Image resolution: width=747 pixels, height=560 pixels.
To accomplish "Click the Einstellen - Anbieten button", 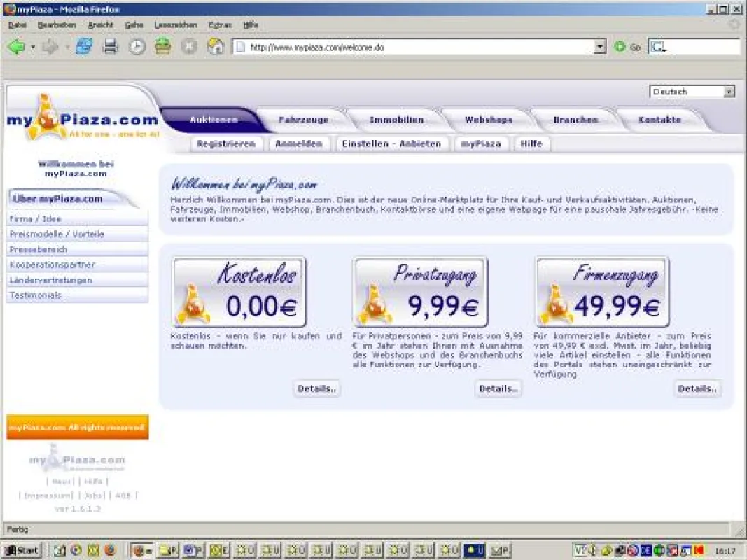I will click(391, 143).
